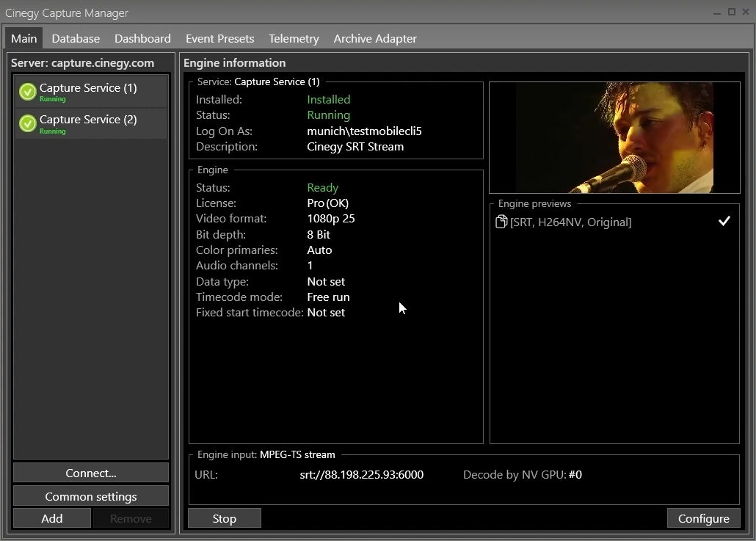Click the Engine previews group heading
This screenshot has width=756, height=541.
534,203
